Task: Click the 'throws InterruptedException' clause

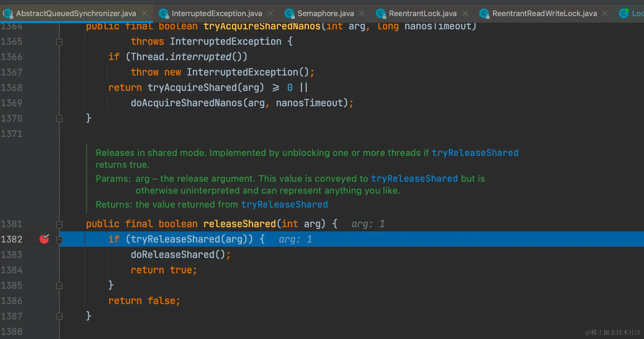Action: coord(206,41)
